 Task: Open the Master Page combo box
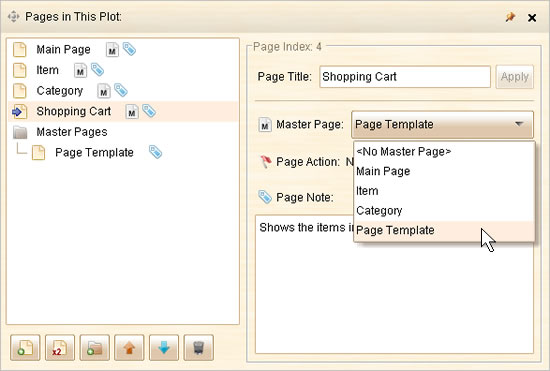[442, 124]
